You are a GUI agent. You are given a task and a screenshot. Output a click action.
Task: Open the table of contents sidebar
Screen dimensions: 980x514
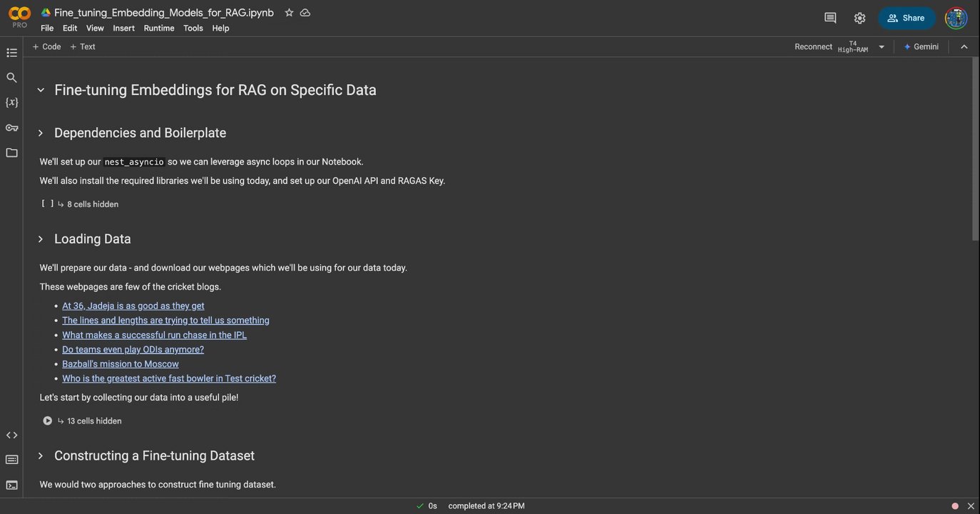click(11, 53)
